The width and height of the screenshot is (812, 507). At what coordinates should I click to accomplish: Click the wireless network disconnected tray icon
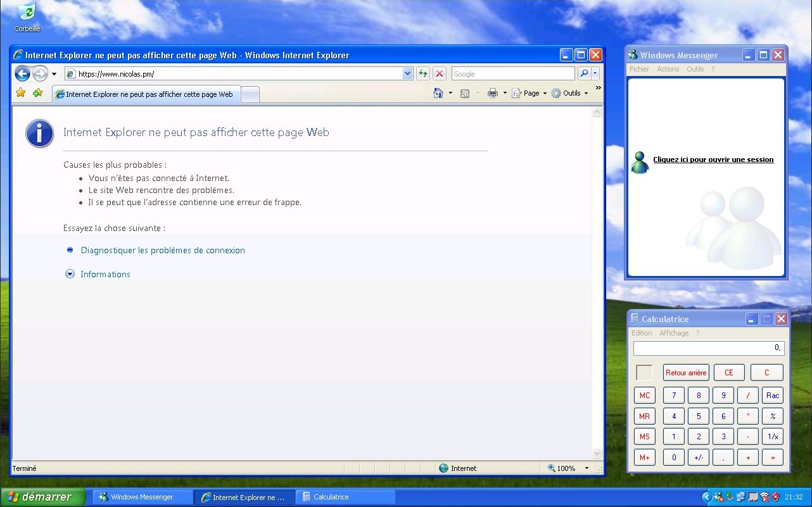(764, 497)
